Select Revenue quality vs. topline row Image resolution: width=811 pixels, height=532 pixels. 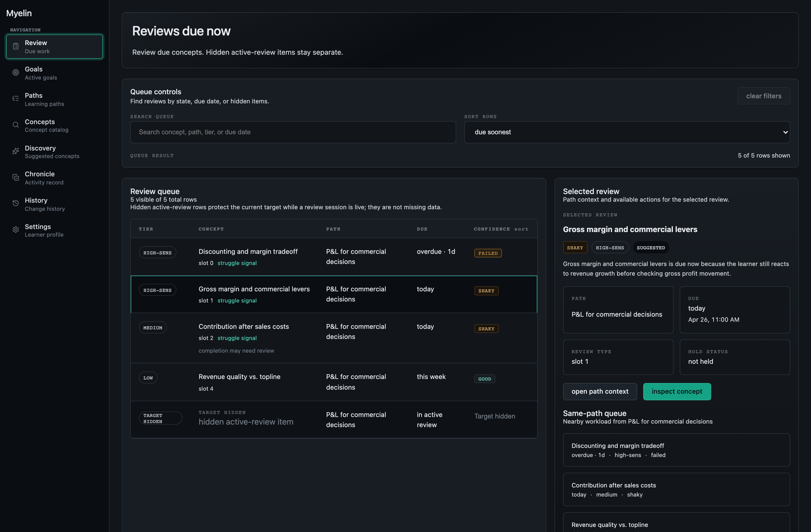(x=334, y=382)
